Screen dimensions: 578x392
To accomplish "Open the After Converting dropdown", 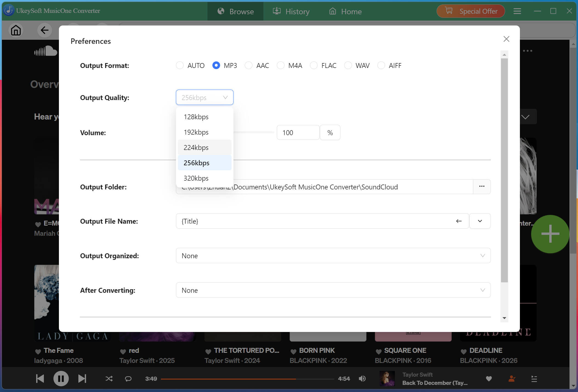I will (333, 290).
